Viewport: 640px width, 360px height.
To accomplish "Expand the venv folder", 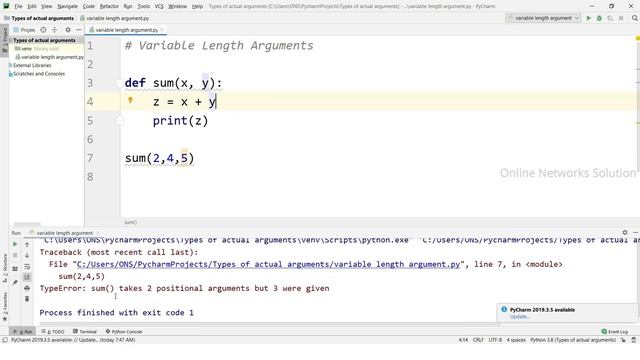I will click(x=27, y=49).
